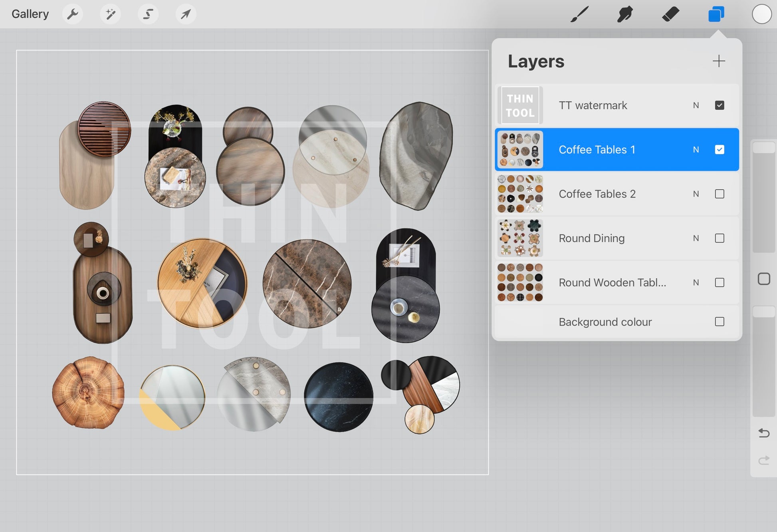Open blend mode N of Round Wooden Tables
Screen dimensions: 777x532
coord(696,283)
